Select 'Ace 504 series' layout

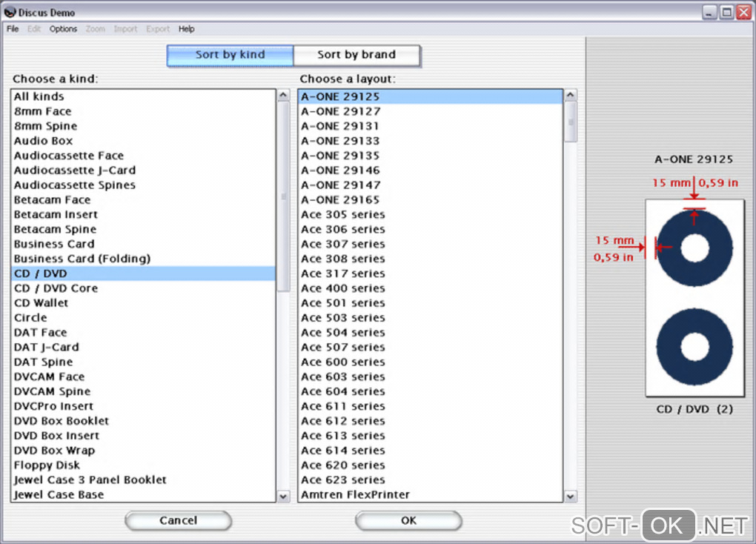point(431,333)
